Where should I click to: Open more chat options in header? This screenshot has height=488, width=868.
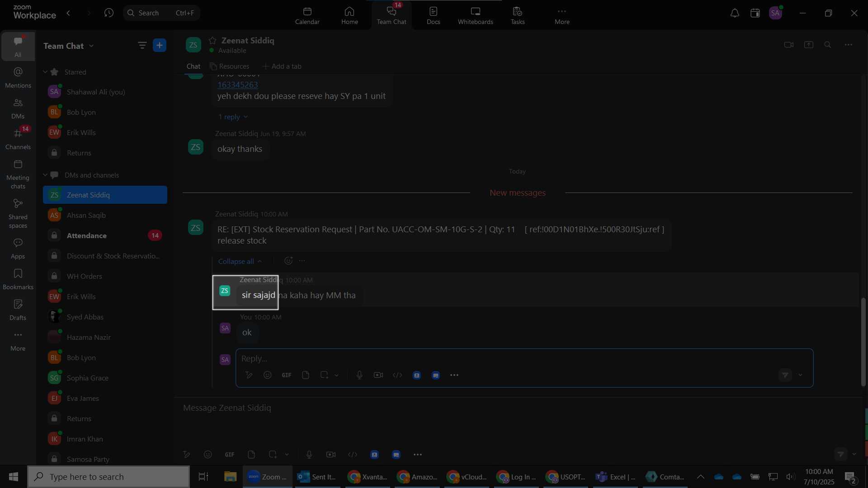coord(849,45)
